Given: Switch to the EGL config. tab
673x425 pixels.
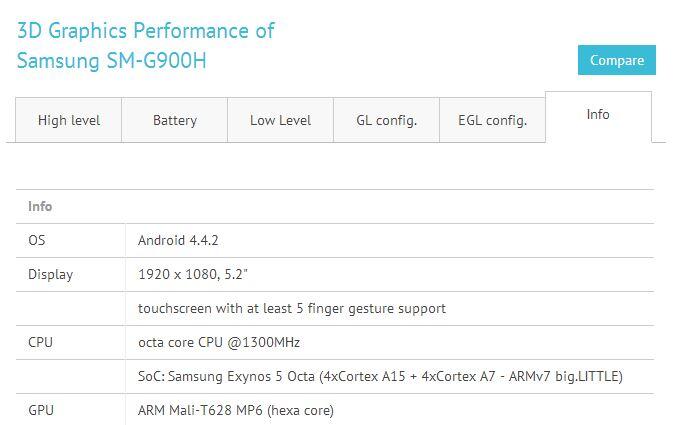Looking at the screenshot, I should point(492,120).
